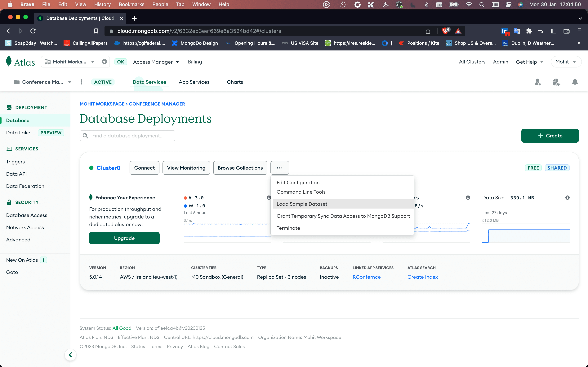The width and height of the screenshot is (588, 367).
Task: Open Access Manager dropdown
Action: pyautogui.click(x=156, y=62)
